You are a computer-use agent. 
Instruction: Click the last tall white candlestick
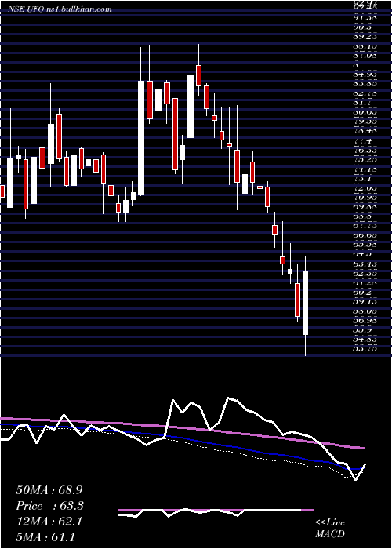[306, 303]
